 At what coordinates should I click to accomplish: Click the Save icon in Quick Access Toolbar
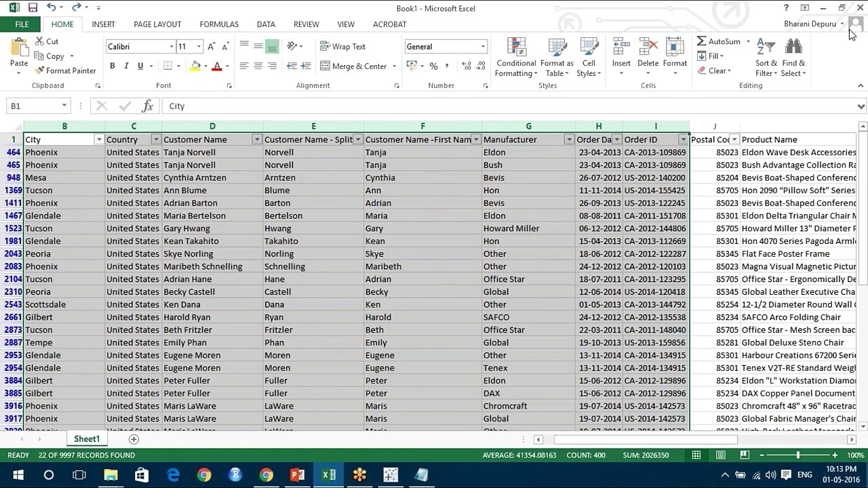coord(33,8)
